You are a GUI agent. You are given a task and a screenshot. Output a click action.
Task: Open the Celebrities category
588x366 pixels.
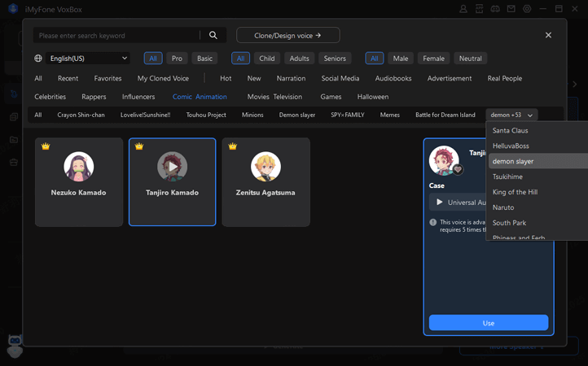coord(50,97)
